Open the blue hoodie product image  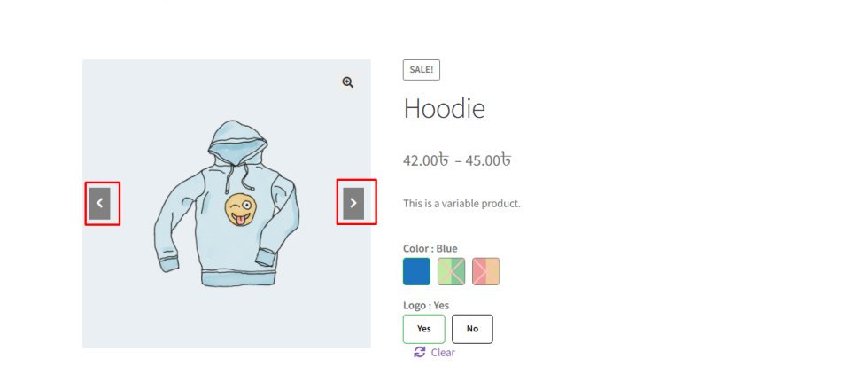pyautogui.click(x=227, y=204)
